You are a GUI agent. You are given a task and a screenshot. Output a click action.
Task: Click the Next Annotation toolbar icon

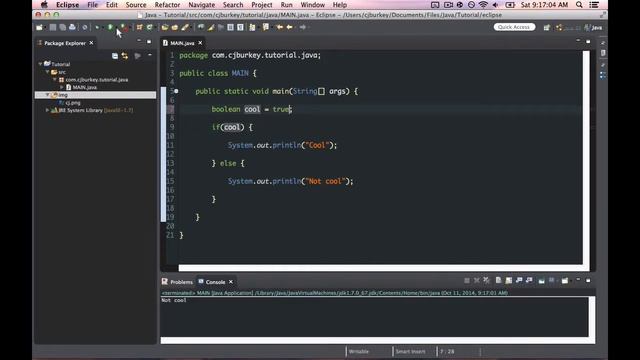(x=252, y=27)
